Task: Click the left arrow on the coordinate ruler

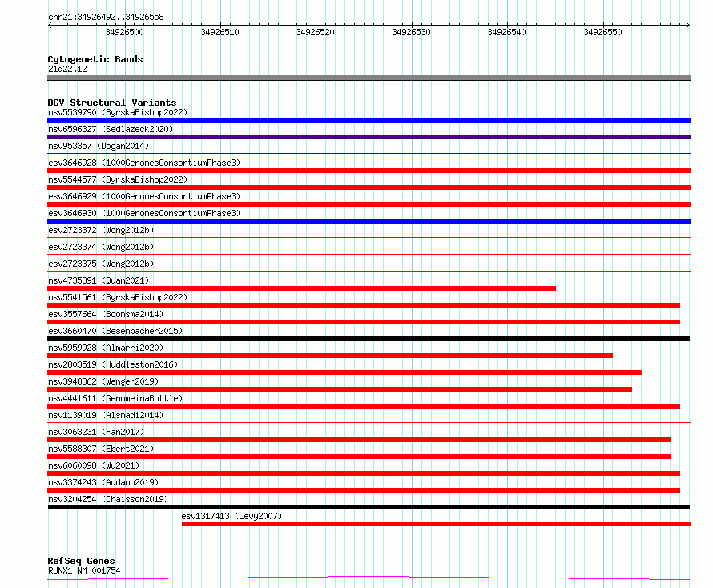Action: [x=50, y=26]
